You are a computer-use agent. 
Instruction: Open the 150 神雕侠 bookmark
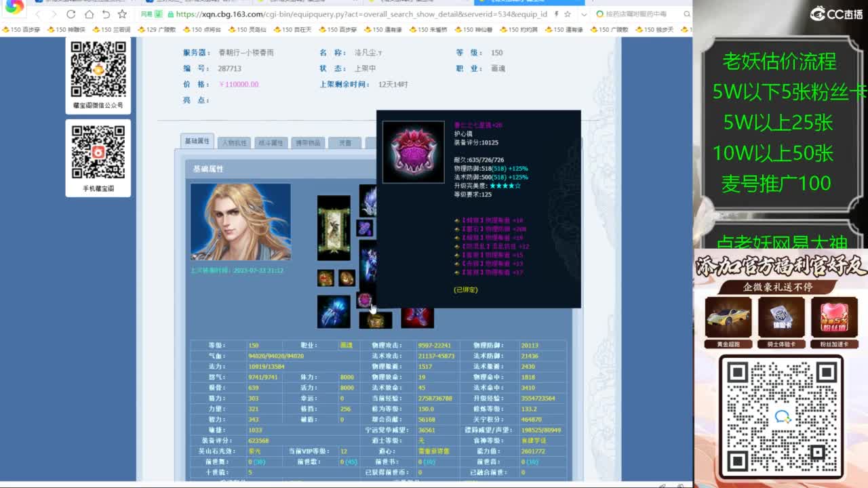(67, 30)
